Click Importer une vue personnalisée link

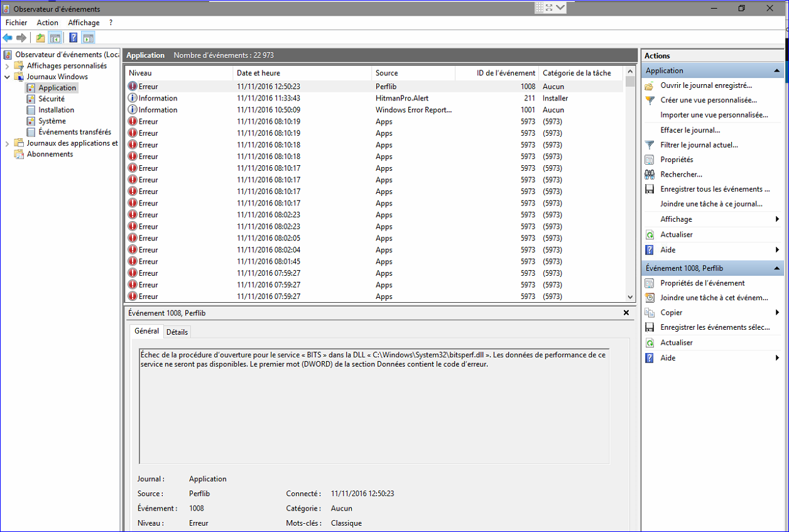pos(714,115)
